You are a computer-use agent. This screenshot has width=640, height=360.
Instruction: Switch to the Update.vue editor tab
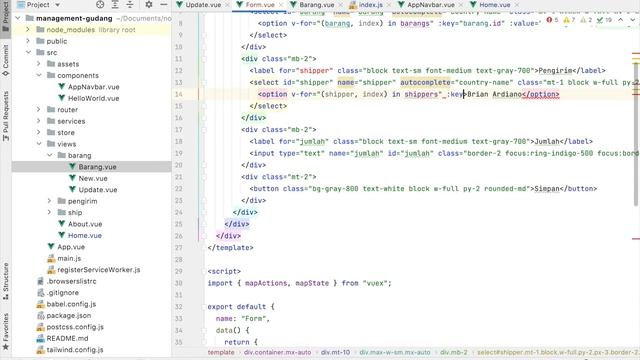tap(203, 5)
